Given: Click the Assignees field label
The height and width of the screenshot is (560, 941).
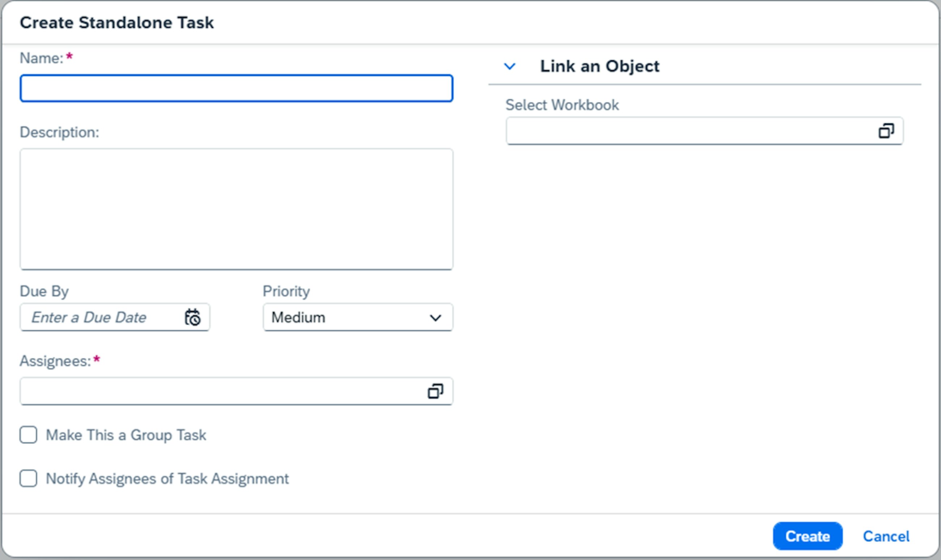Looking at the screenshot, I should coord(55,361).
